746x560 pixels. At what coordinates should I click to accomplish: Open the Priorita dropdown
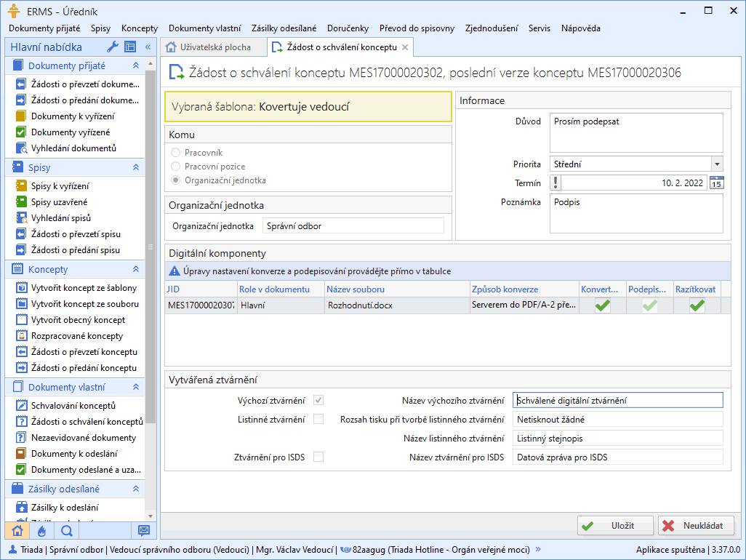point(717,164)
